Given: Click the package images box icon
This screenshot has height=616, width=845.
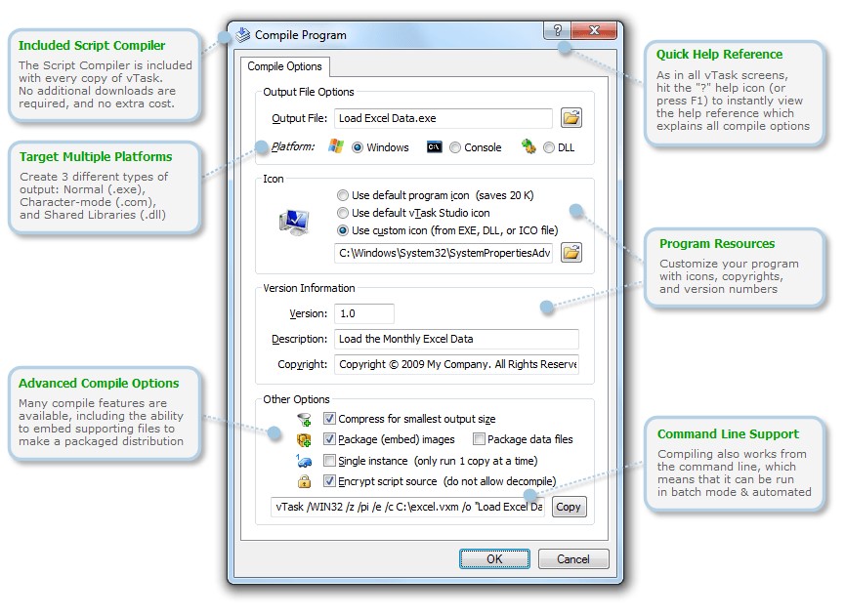Looking at the screenshot, I should click(x=304, y=440).
